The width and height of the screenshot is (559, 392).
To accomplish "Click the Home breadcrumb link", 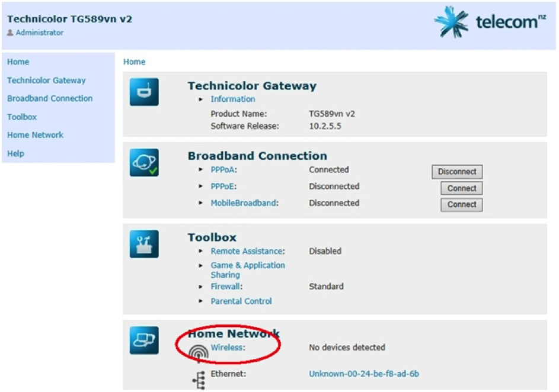I will (134, 62).
